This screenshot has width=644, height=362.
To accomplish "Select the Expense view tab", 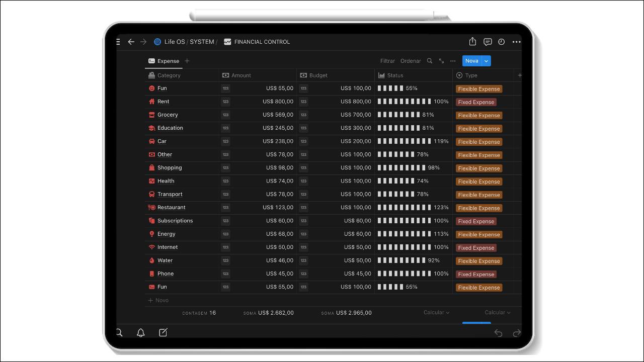I will click(x=164, y=61).
